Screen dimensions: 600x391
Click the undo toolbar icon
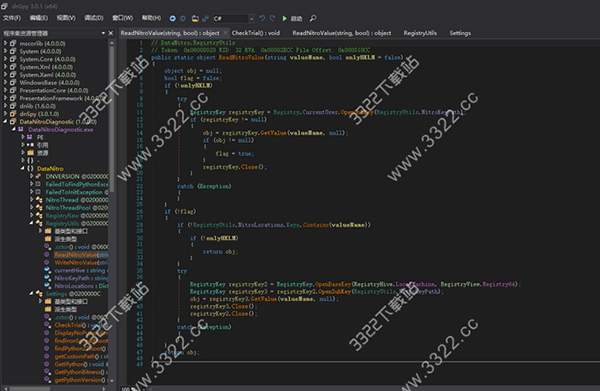262,18
